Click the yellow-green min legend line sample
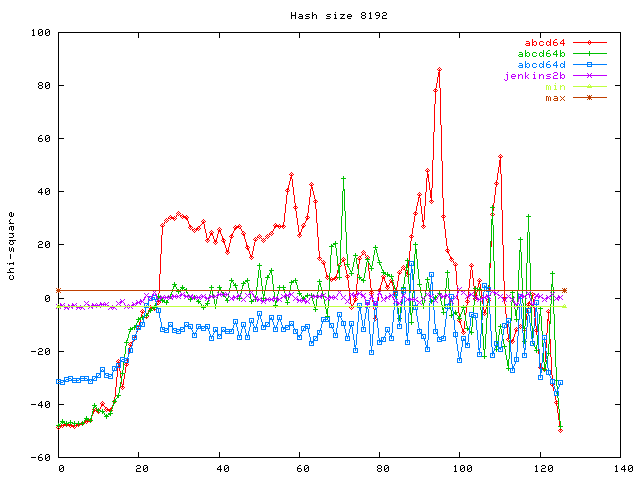The image size is (640, 480). 590,87
